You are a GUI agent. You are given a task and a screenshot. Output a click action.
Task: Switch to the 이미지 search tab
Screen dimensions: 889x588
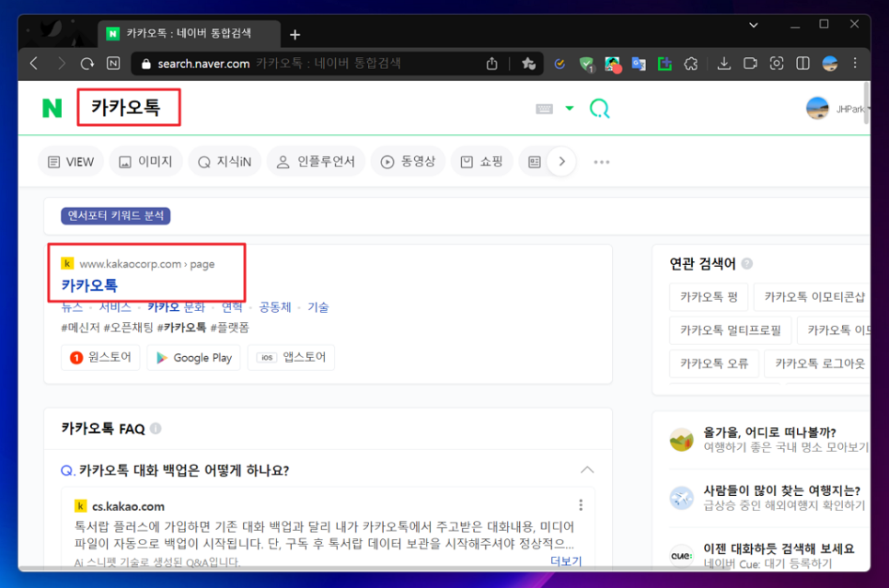[x=145, y=162]
